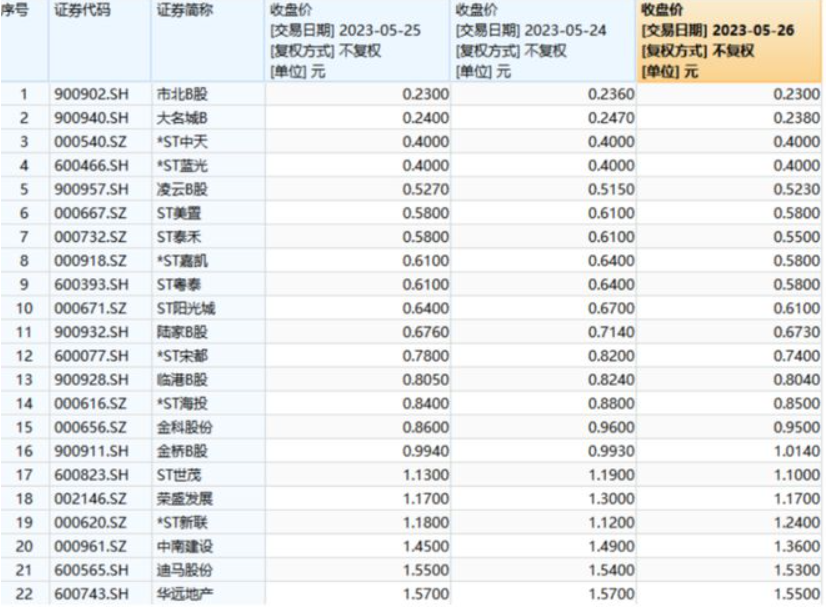827x613 pixels.
Task: Click 05-25 price 0.5270 for 凌云B股
Action: click(x=426, y=189)
